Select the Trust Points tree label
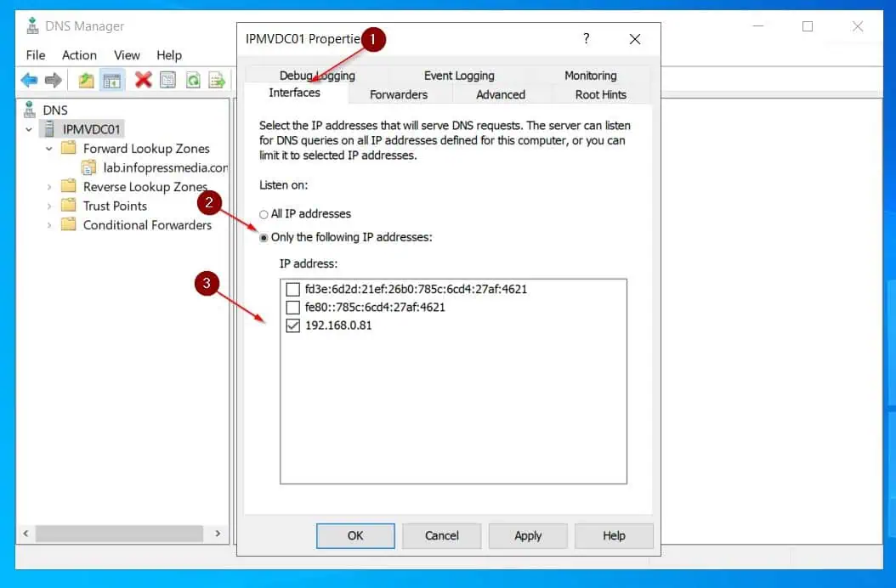Screen dimensions: 896x588 pyautogui.click(x=115, y=206)
